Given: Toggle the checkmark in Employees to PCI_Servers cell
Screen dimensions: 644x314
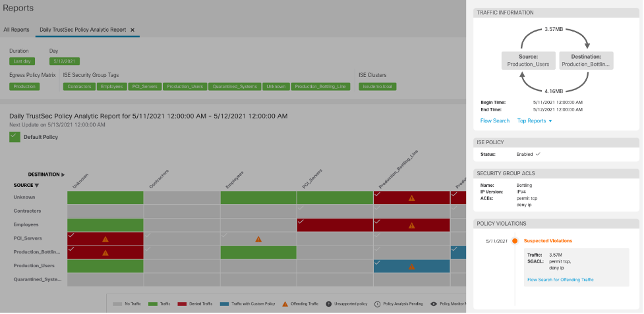Looking at the screenshot, I should point(301,221).
